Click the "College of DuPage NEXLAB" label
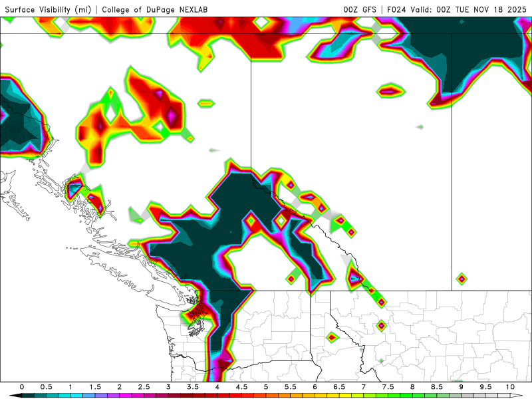The image size is (532, 399). tap(155, 9)
